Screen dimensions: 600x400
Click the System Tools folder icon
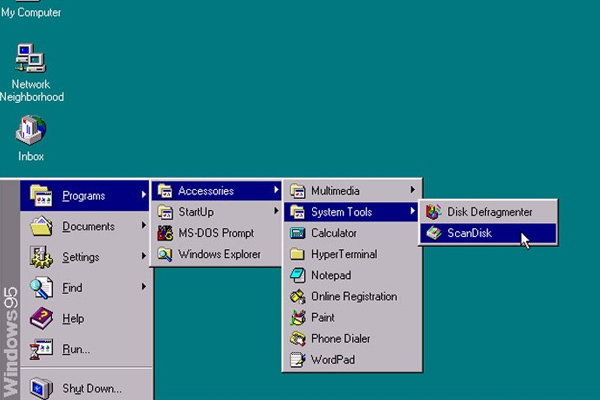(297, 212)
